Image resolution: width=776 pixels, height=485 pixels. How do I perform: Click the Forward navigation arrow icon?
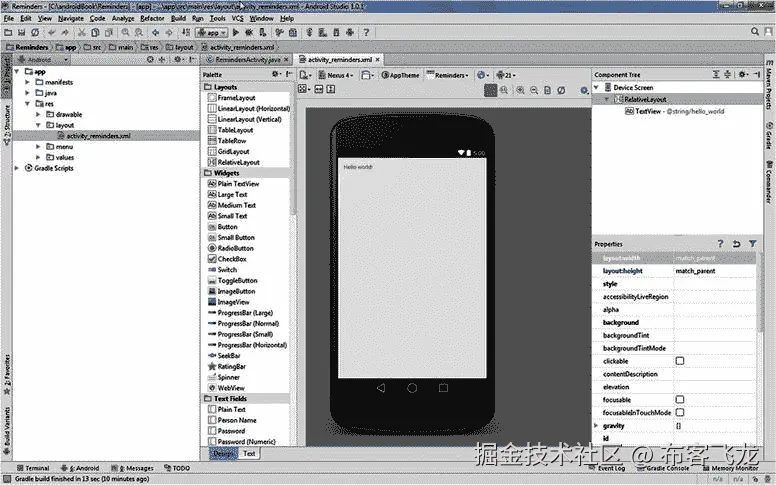tap(169, 33)
